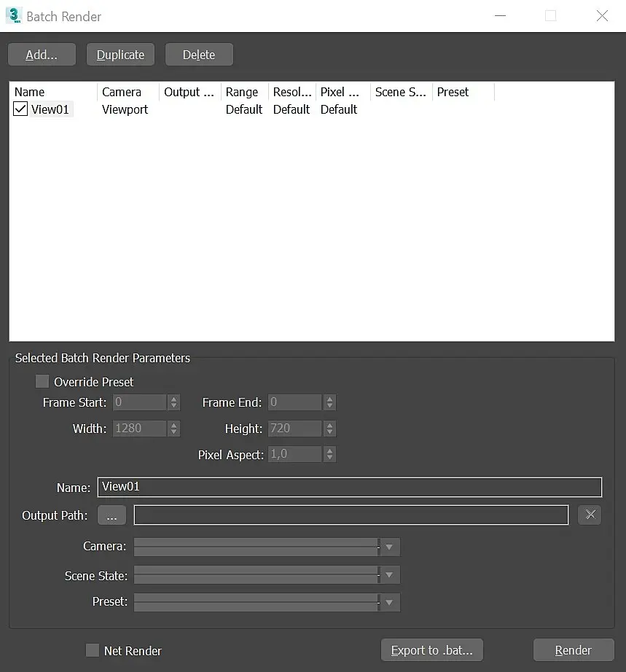Click the Frame Start spinner arrows

click(x=173, y=402)
